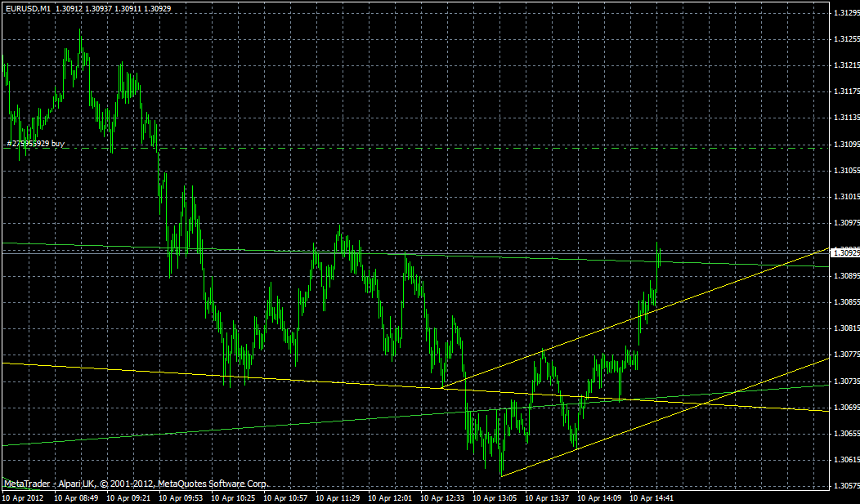860x504 pixels.
Task: Click the '10 Apr 10:25' time label
Action: pos(234,498)
